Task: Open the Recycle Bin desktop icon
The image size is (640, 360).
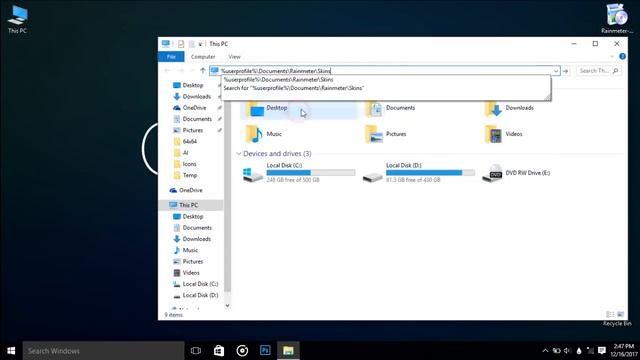Action: (x=617, y=323)
